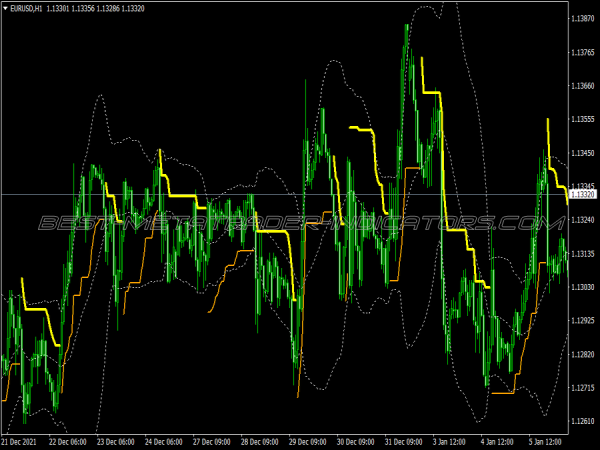Click the 1.13450 price axis label
Image resolution: width=600 pixels, height=450 pixels.
583,153
